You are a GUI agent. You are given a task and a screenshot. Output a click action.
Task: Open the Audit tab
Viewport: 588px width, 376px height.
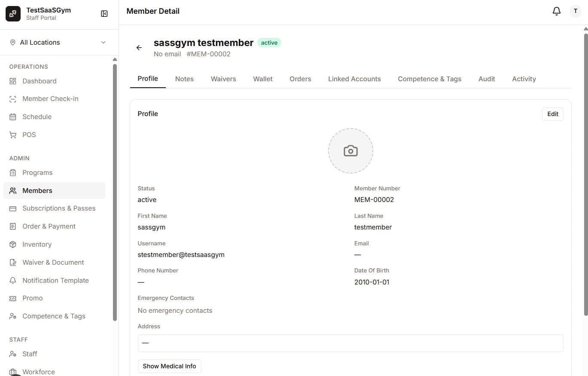(x=487, y=79)
